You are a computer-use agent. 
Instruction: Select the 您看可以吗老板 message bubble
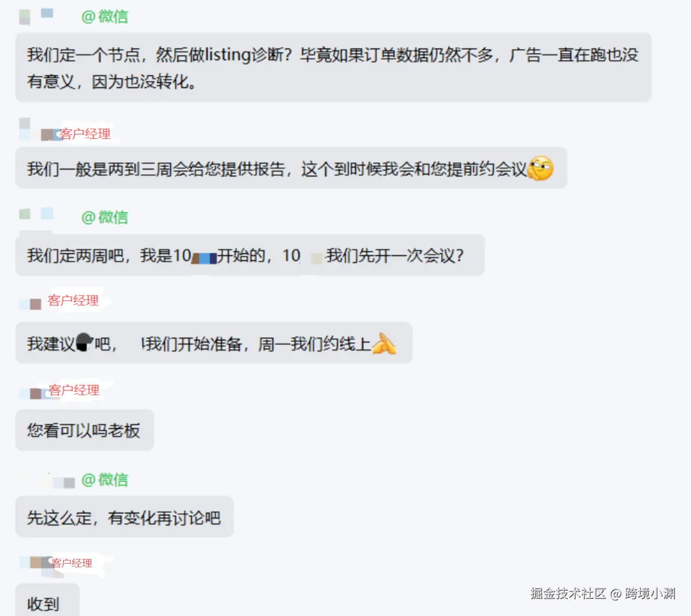tap(85, 430)
